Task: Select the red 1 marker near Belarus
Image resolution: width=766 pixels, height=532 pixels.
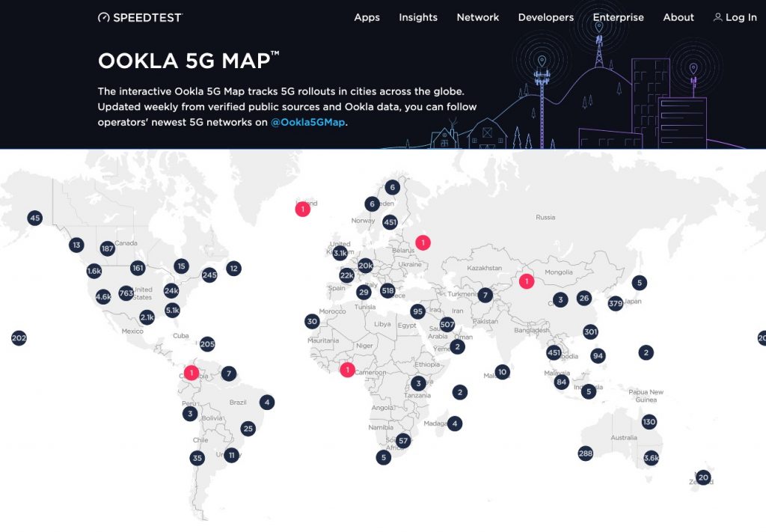Action: click(x=423, y=242)
